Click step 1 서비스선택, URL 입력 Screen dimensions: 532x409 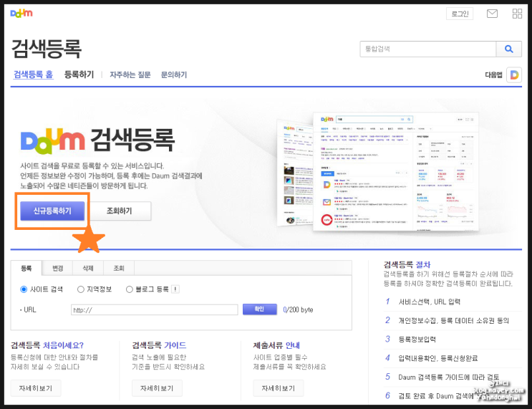coord(429,302)
